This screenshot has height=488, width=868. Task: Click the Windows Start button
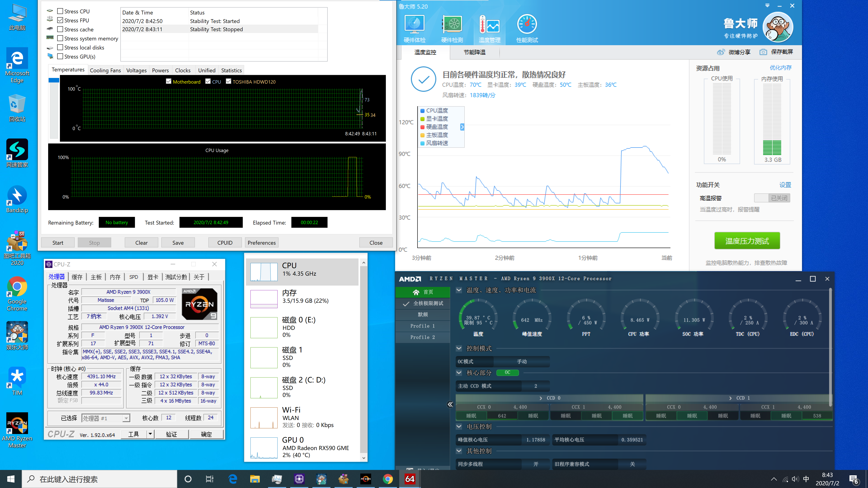11,479
